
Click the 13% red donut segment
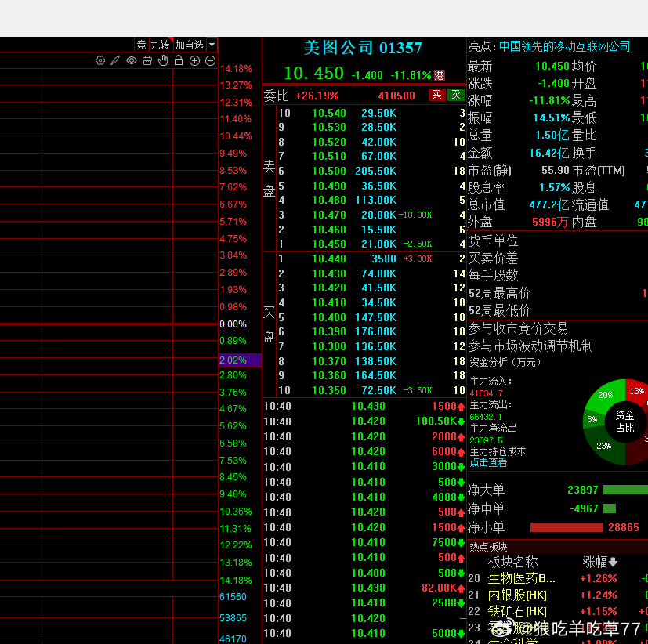637,391
